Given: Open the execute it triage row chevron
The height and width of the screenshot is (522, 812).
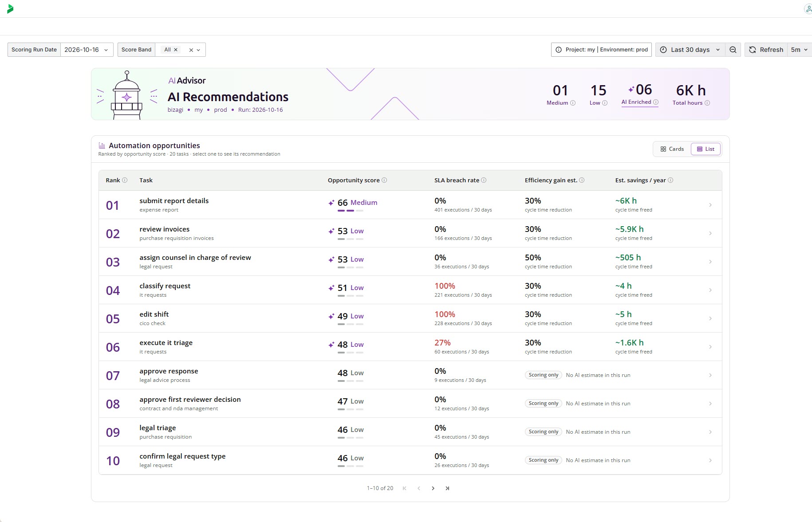Looking at the screenshot, I should point(710,347).
